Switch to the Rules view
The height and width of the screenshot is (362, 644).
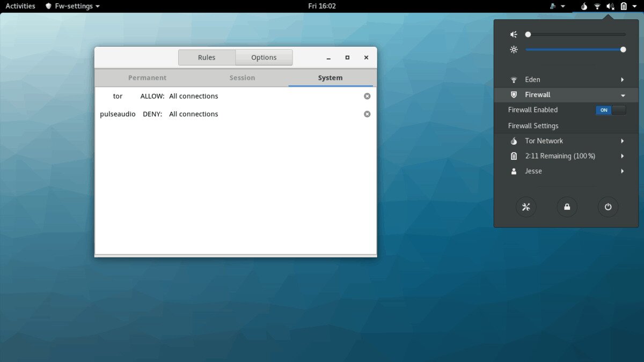coord(207,57)
